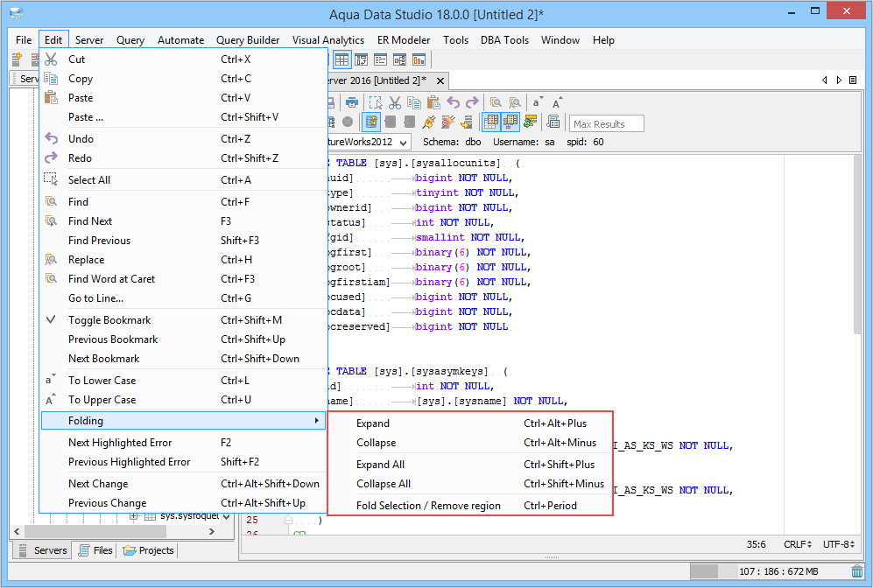Click the select-all marquee icon in editor toolbar
The width and height of the screenshot is (873, 588).
click(x=376, y=103)
